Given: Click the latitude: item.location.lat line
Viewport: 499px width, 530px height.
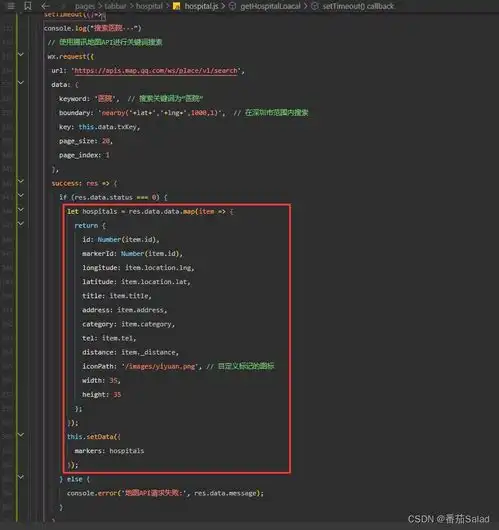Looking at the screenshot, I should pos(137,282).
